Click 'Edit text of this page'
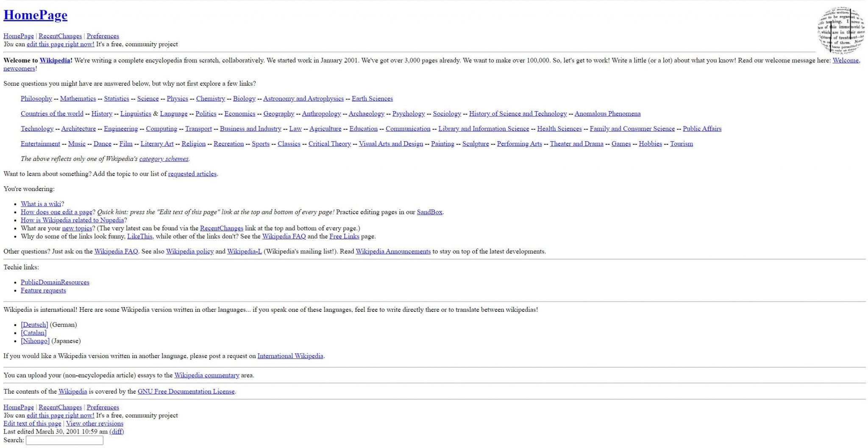The width and height of the screenshot is (868, 448). (32, 423)
